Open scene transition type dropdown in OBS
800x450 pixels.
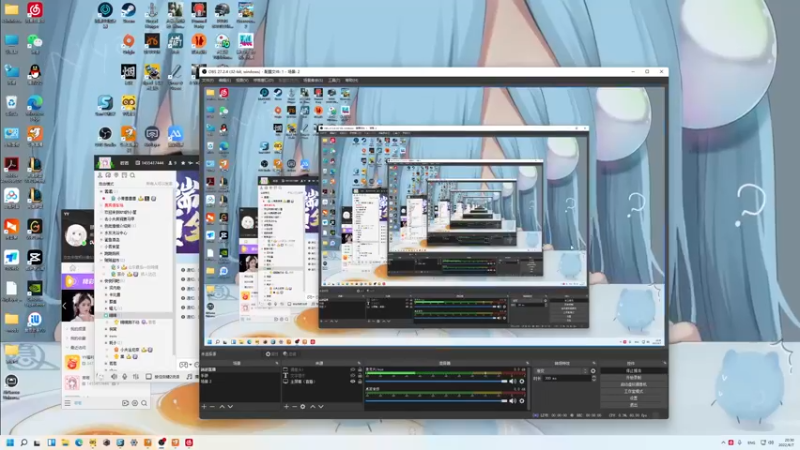click(x=561, y=371)
